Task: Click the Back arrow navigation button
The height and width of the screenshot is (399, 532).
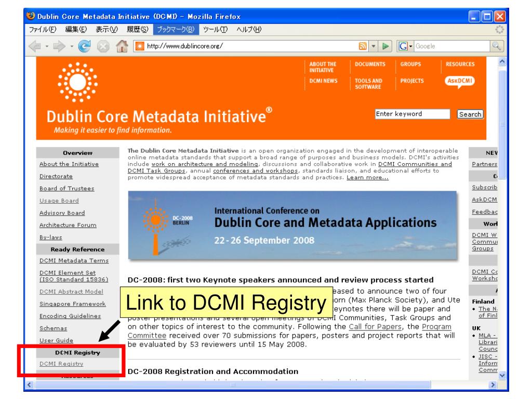Action: click(x=35, y=46)
